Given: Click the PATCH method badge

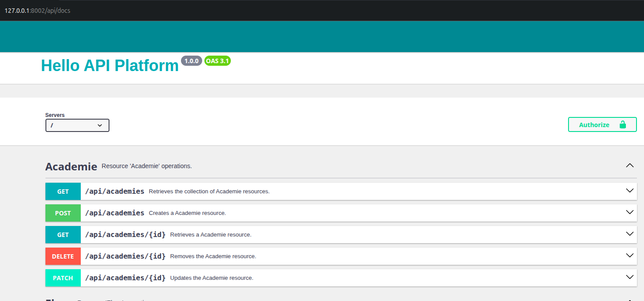Looking at the screenshot, I should [63, 278].
